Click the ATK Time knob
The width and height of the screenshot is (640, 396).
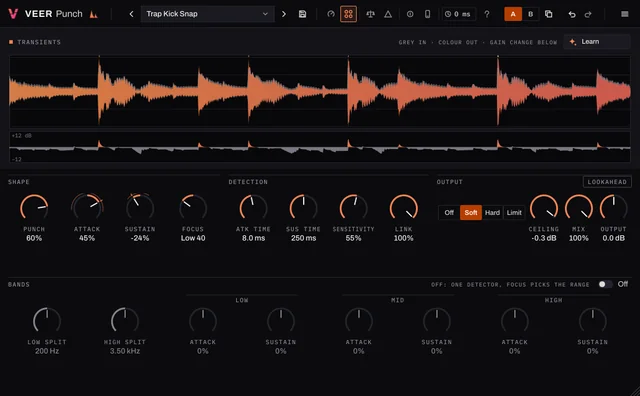[x=253, y=207]
